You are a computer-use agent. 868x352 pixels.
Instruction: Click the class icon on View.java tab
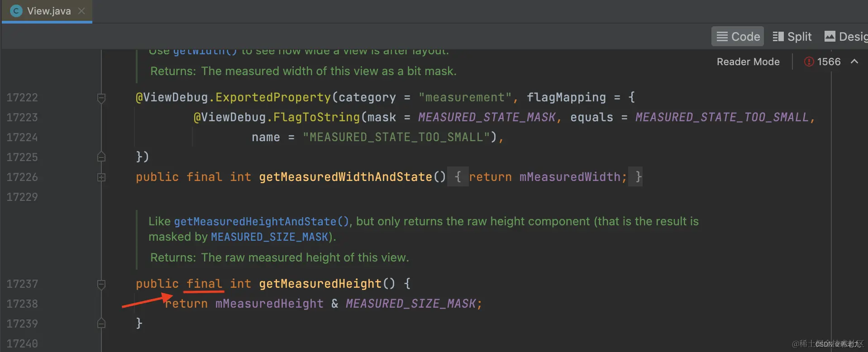click(16, 11)
